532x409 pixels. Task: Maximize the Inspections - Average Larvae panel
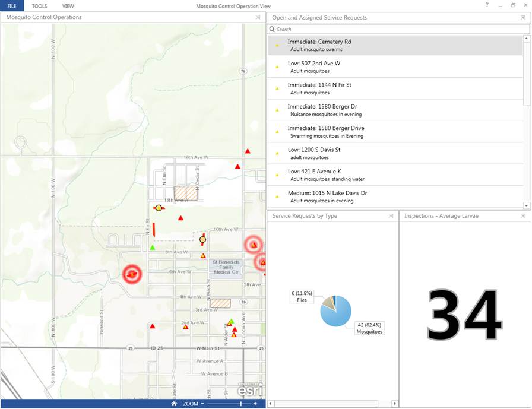click(x=523, y=216)
